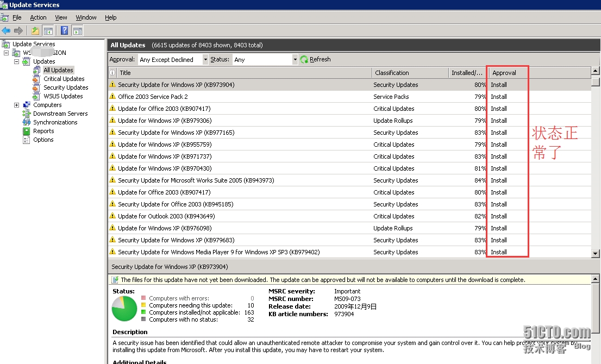Open the File menu
Screen dimensions: 601x364
pyautogui.click(x=17, y=17)
